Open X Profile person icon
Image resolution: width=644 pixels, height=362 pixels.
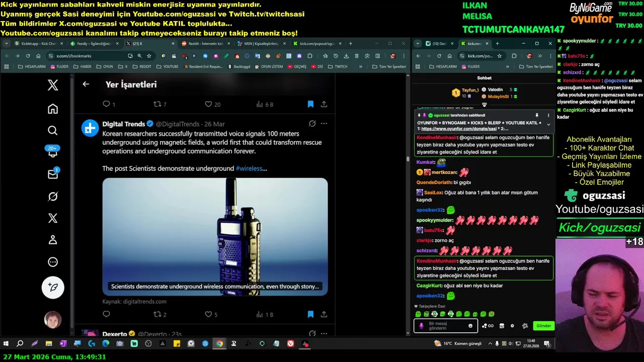click(x=53, y=240)
